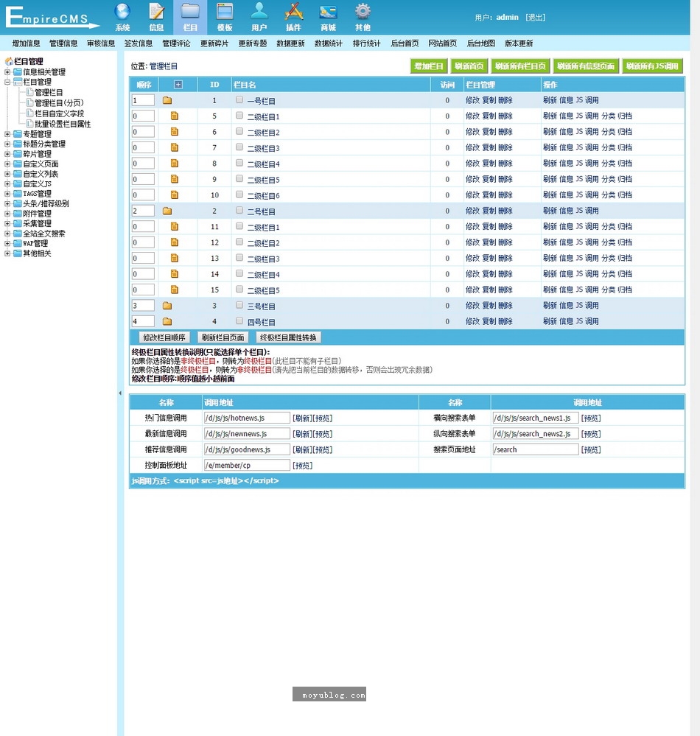Click page icon of ID 15 row
700x736 pixels.
coord(174,290)
